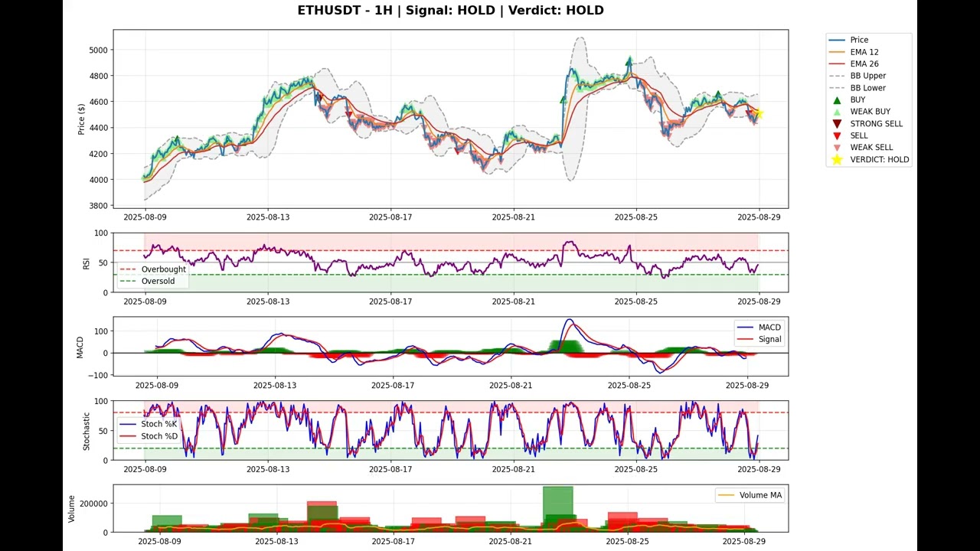Click the Volume axis label

72,509
